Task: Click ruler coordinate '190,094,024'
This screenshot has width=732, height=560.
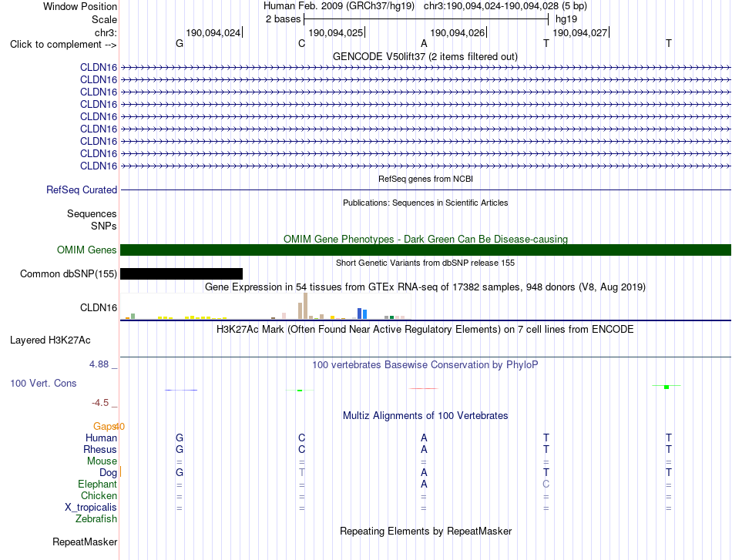Action: tap(213, 32)
